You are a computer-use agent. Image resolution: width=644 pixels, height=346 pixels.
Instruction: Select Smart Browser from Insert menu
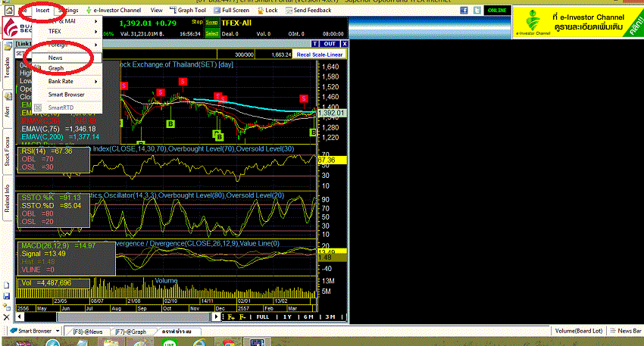pos(67,95)
